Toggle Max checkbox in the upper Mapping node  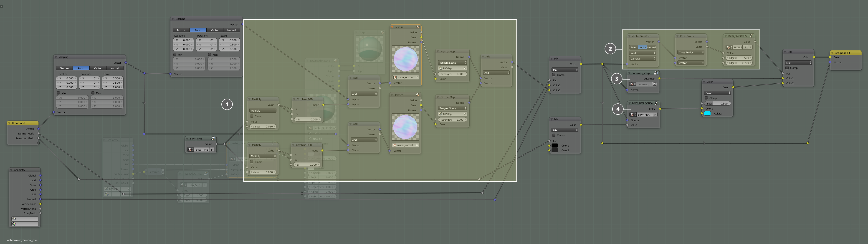tap(210, 55)
